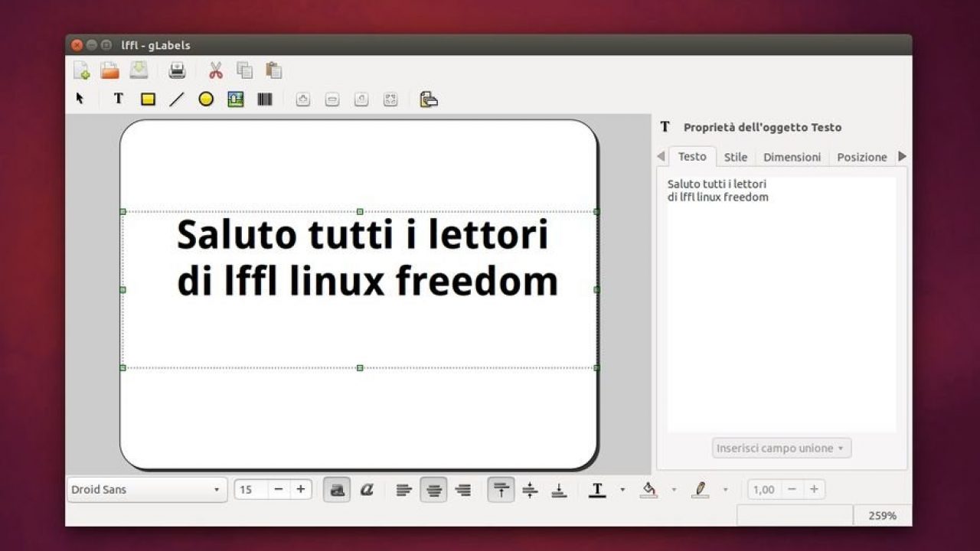Select the Ellipse tool
This screenshot has width=980, height=551.
[206, 98]
